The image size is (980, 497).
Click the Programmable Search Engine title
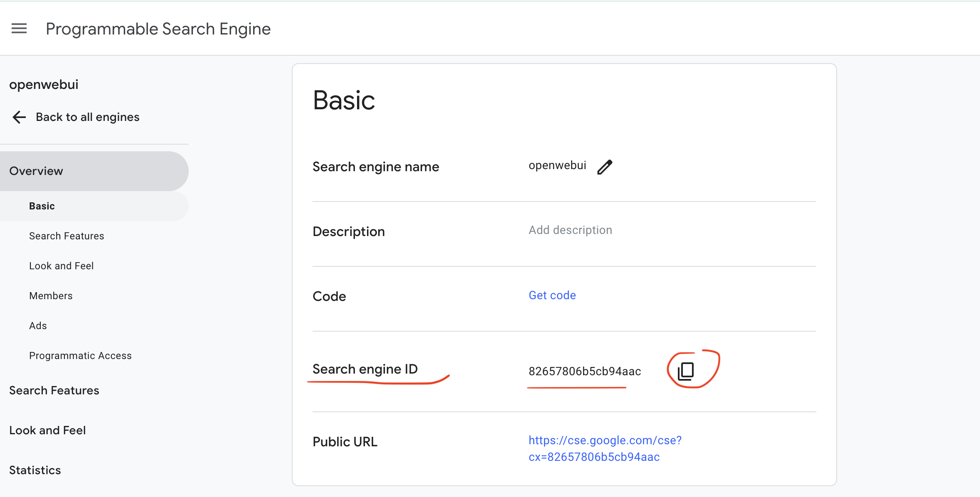pyautogui.click(x=158, y=29)
